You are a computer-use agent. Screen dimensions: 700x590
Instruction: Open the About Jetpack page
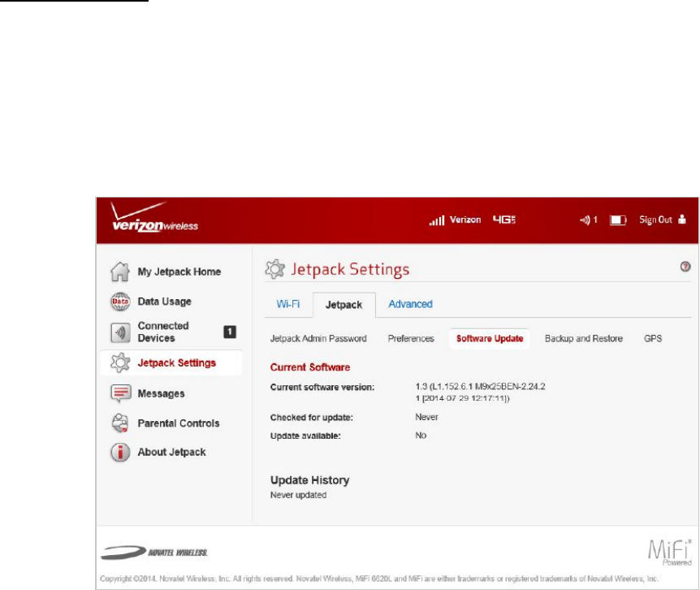coord(171,452)
